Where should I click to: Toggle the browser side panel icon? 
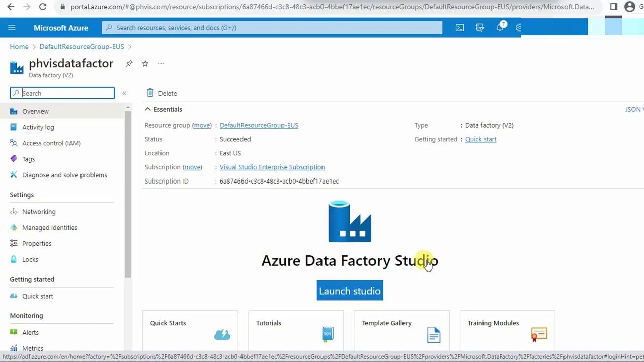[614, 7]
